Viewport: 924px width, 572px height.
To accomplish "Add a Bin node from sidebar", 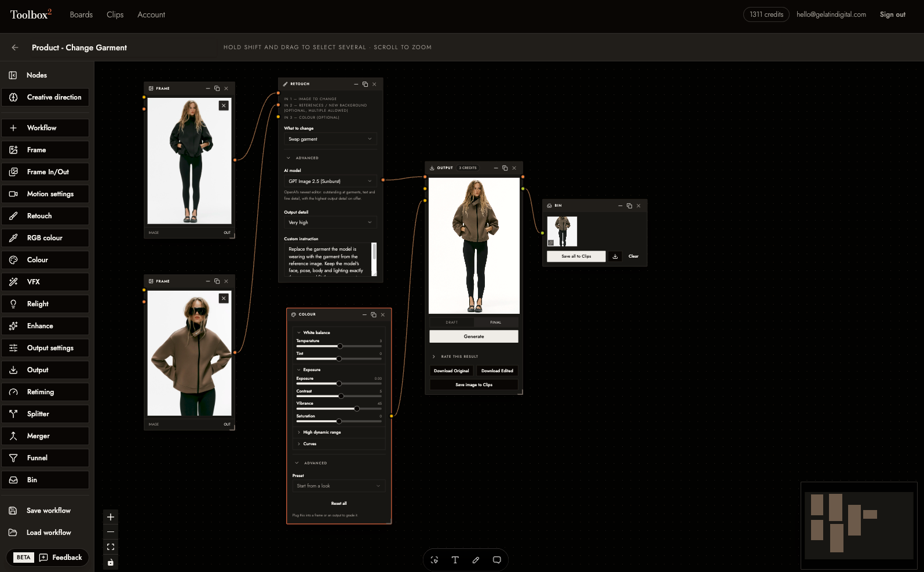I will coord(45,480).
